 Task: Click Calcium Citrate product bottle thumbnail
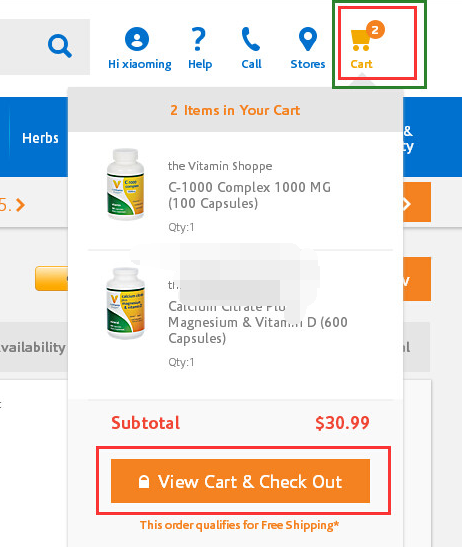[126, 303]
